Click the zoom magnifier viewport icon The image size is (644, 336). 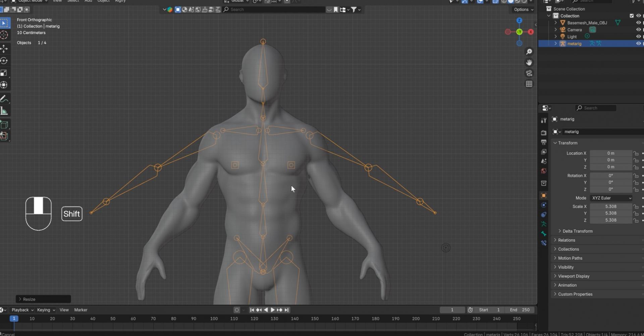click(529, 52)
